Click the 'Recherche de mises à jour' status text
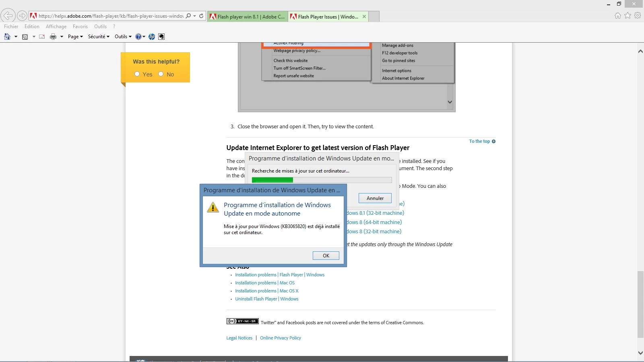 [301, 171]
